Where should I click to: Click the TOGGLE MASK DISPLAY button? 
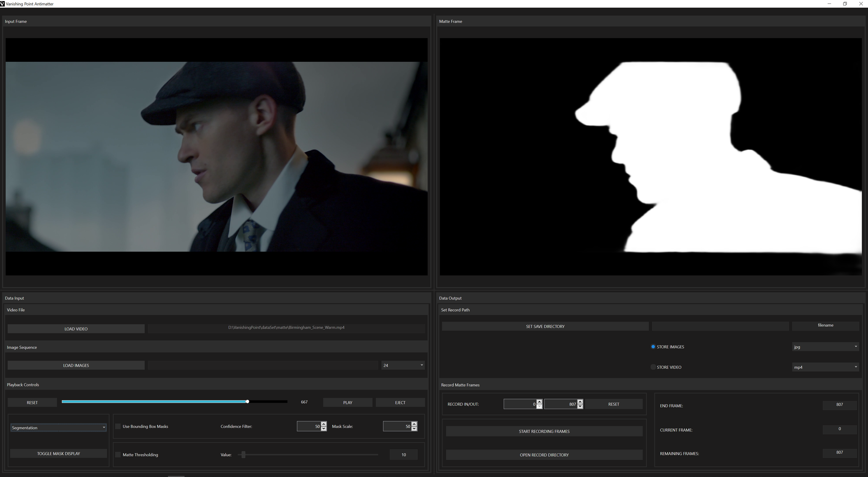point(58,453)
